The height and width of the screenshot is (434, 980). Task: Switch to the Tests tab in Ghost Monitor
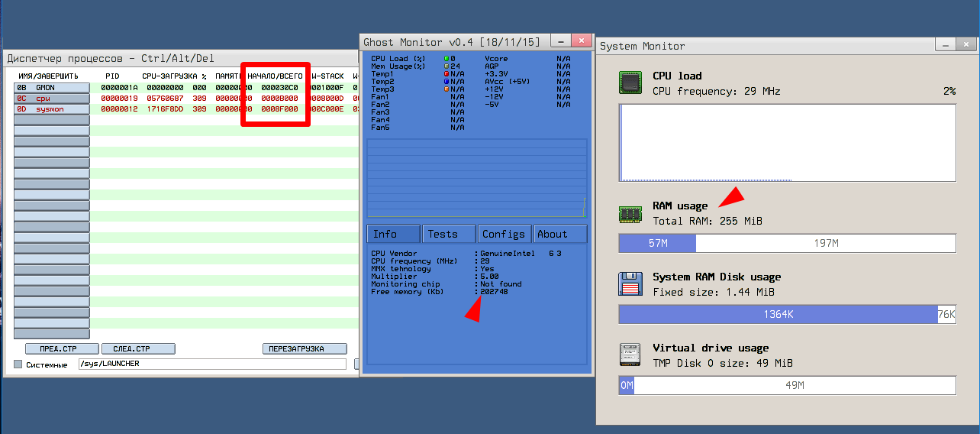pyautogui.click(x=449, y=234)
